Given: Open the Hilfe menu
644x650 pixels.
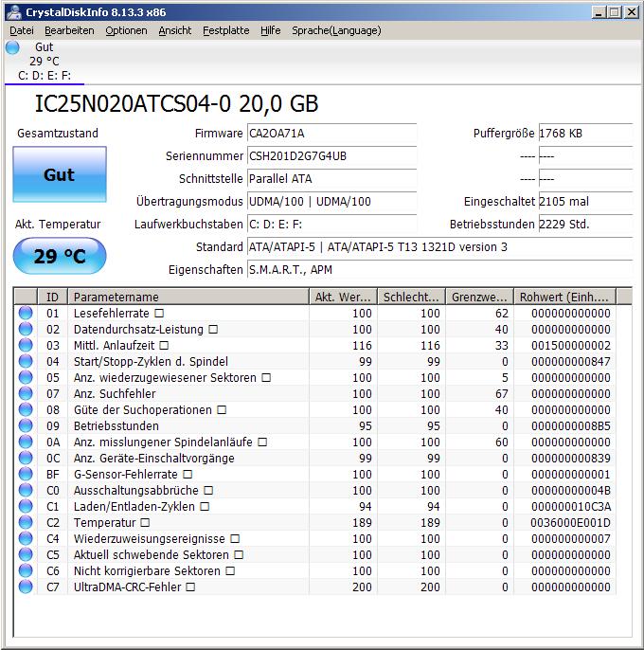Looking at the screenshot, I should click(270, 30).
